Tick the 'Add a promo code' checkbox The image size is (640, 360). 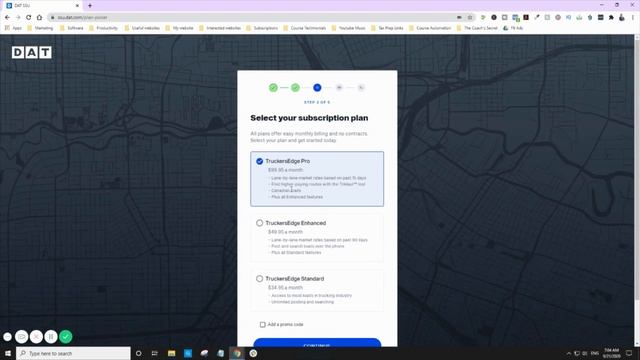click(x=262, y=324)
